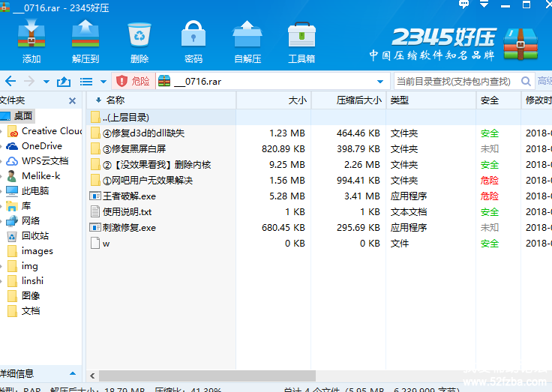Select Creative Cloud folder in tree
This screenshot has width=552, height=392.
point(44,131)
